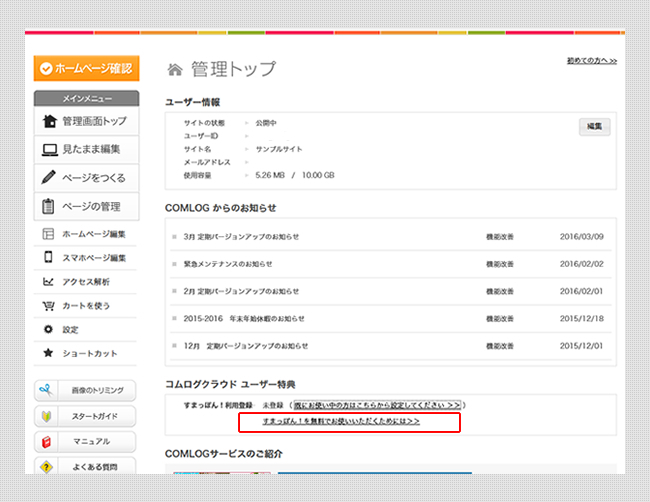Click the マニュアル book button
This screenshot has width=650, height=502.
(85, 441)
